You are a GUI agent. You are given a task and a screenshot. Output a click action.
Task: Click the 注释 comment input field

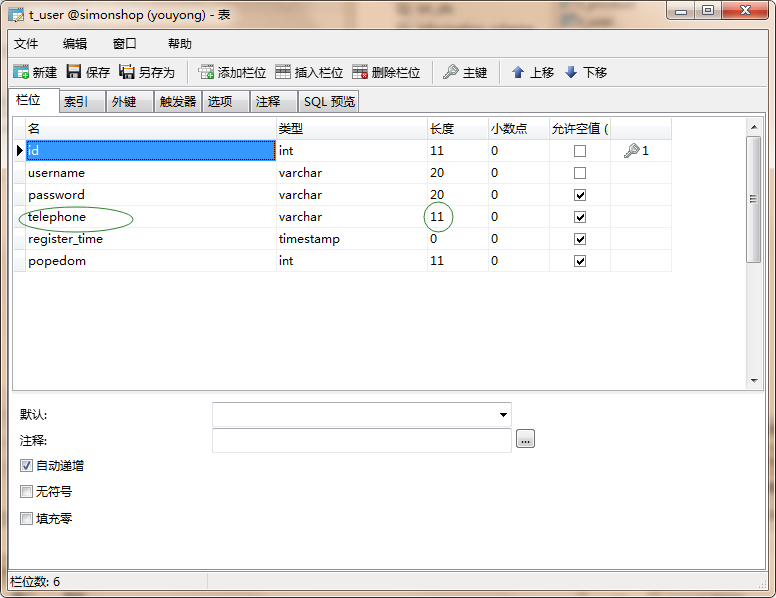coord(362,440)
